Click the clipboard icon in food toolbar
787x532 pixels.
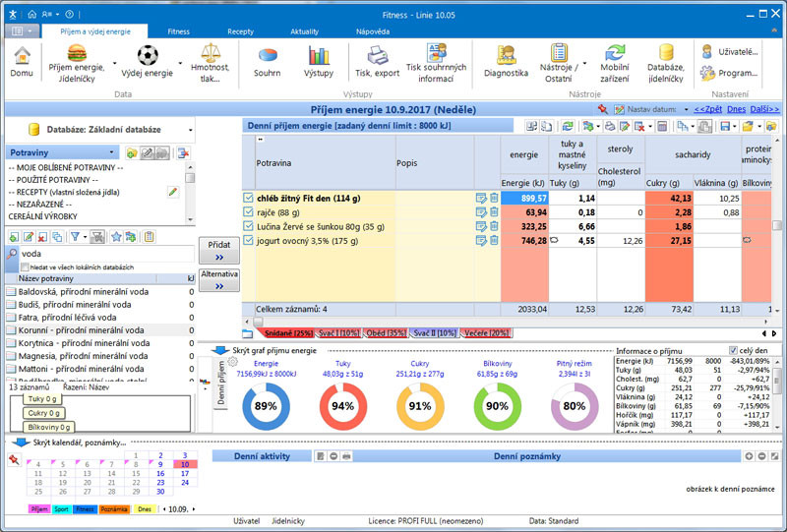click(150, 236)
